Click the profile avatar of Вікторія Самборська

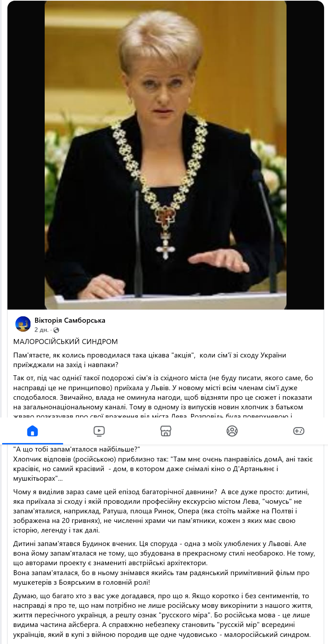coord(23,324)
